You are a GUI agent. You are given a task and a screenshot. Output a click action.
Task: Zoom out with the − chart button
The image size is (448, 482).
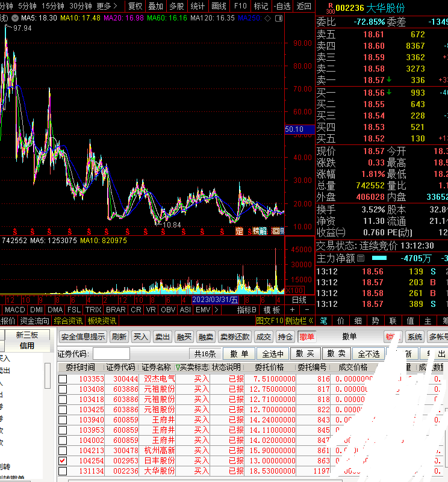pos(306,310)
